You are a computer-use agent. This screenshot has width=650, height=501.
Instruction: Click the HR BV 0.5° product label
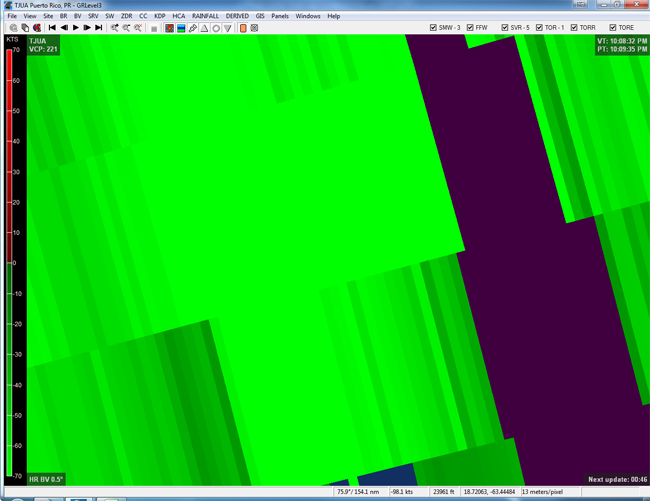(x=47, y=479)
